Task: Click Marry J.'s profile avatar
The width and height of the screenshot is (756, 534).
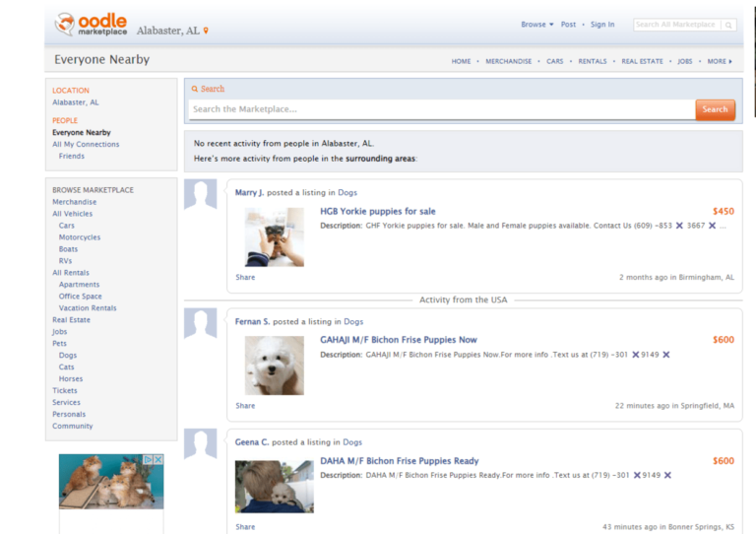Action: (200, 195)
